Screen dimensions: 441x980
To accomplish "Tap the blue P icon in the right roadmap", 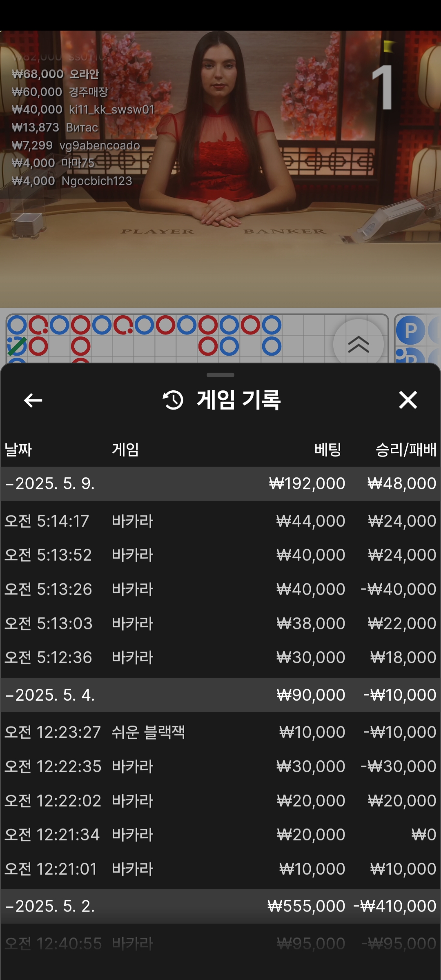I will (x=410, y=330).
